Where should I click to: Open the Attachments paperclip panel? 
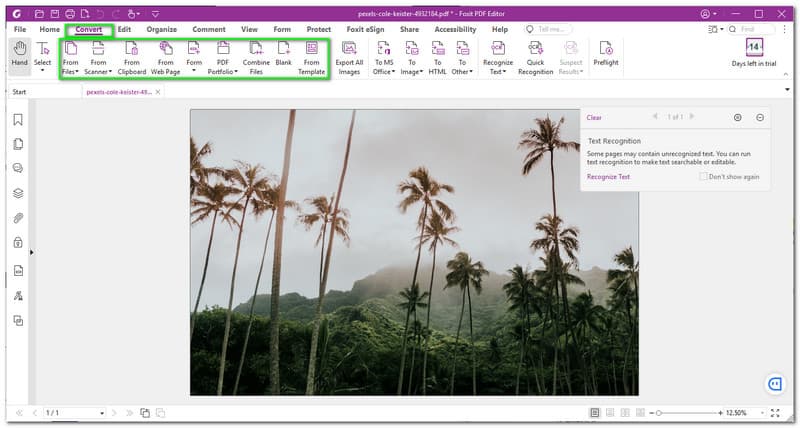point(18,218)
